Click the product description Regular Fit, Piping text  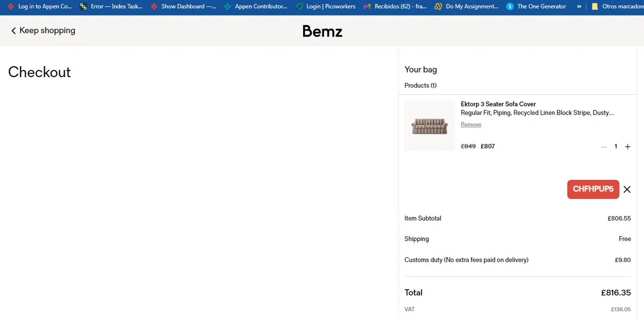(x=537, y=113)
